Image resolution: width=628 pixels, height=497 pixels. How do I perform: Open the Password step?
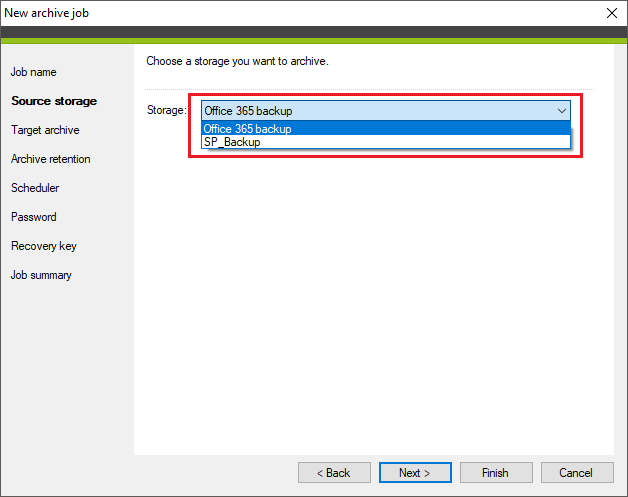(x=34, y=217)
